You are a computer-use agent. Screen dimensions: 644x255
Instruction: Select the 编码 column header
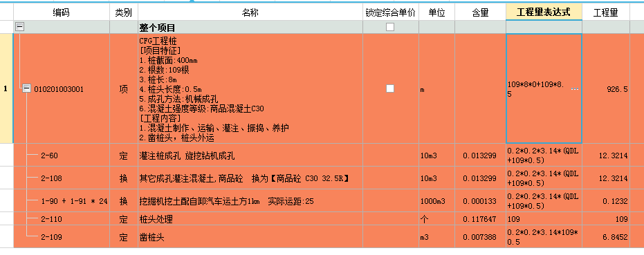click(x=61, y=12)
